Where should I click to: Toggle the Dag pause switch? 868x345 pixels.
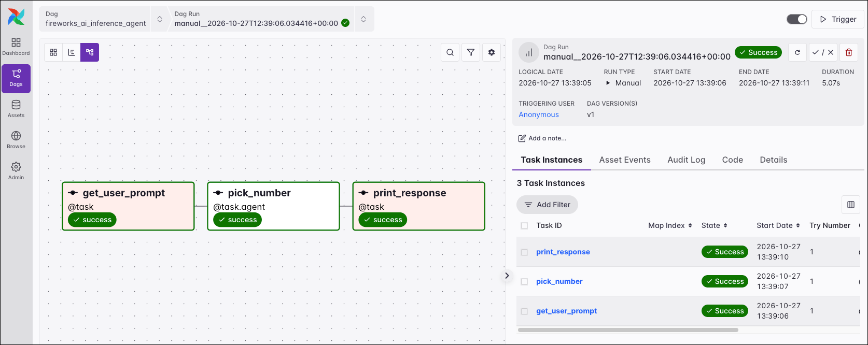[x=797, y=19]
